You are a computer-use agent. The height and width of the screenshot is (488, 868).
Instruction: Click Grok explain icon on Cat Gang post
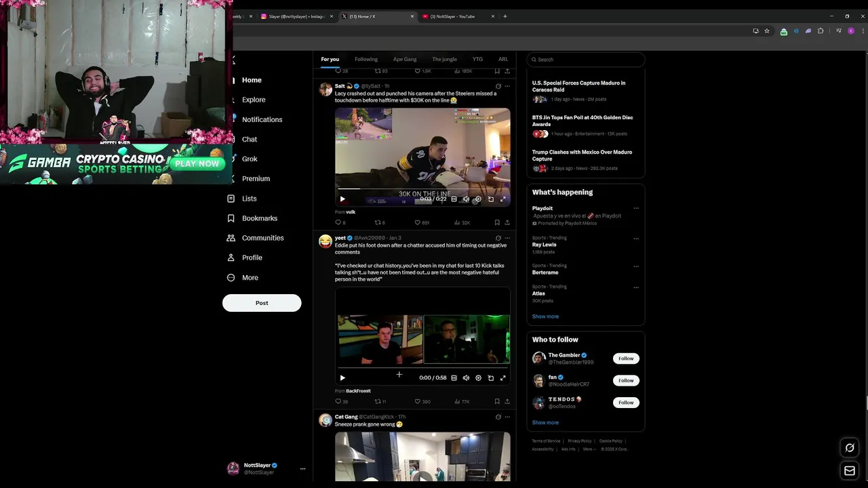click(x=498, y=417)
